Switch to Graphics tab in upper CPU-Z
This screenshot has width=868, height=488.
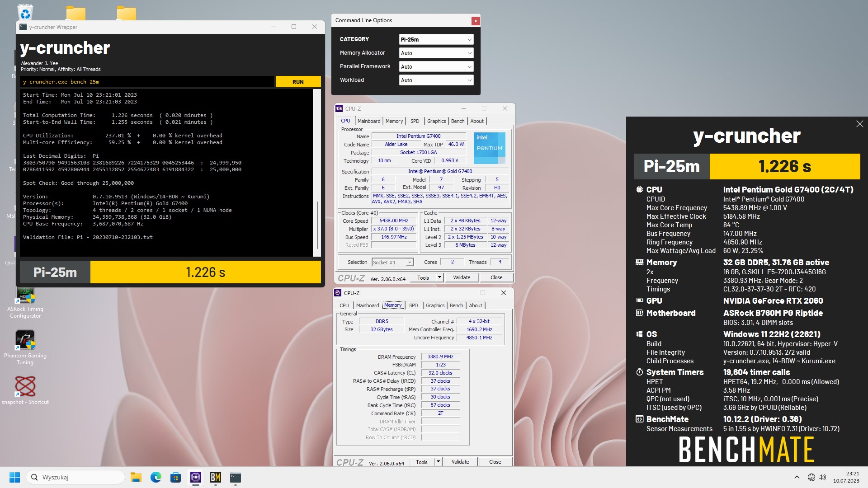(x=437, y=121)
